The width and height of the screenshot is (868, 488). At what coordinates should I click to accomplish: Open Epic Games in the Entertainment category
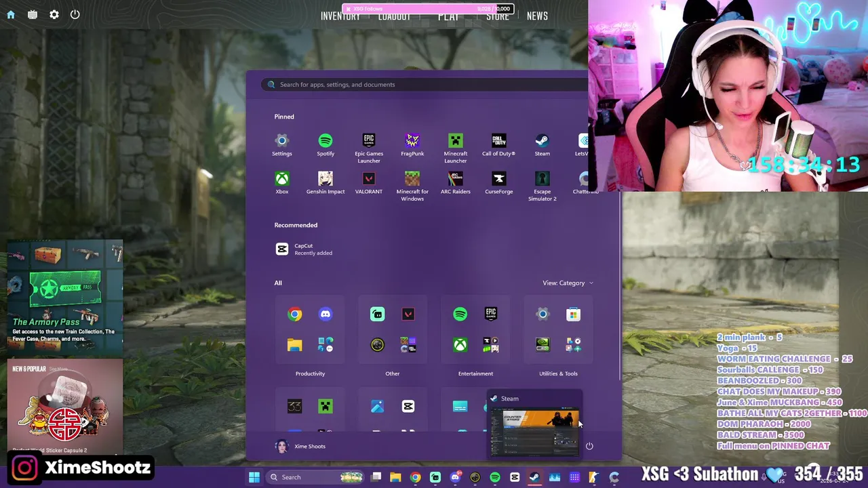point(491,314)
